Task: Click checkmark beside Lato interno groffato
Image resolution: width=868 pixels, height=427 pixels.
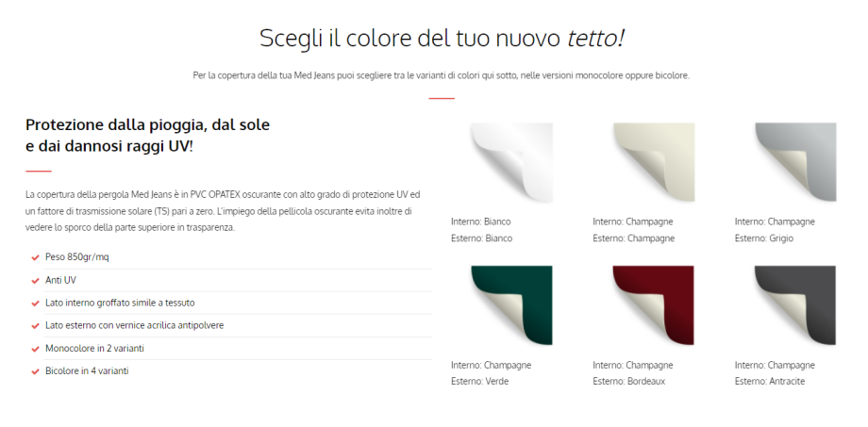Action: point(35,303)
